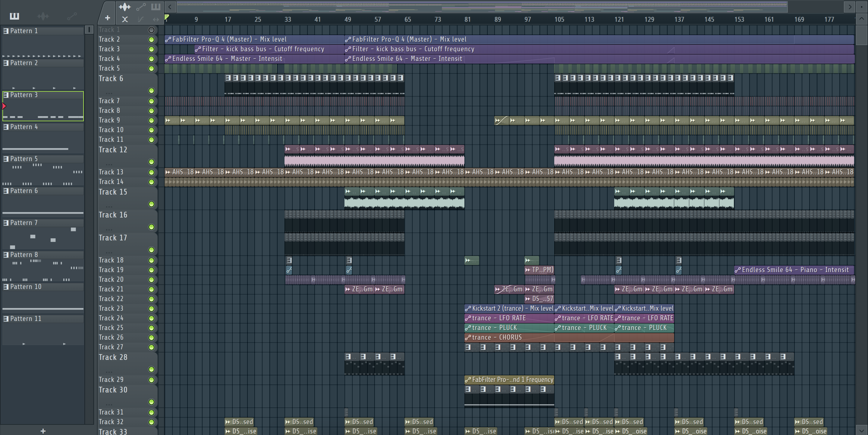Click the red play marker arrow beside Pattern 3
This screenshot has width=868, height=435.
pyautogui.click(x=4, y=106)
